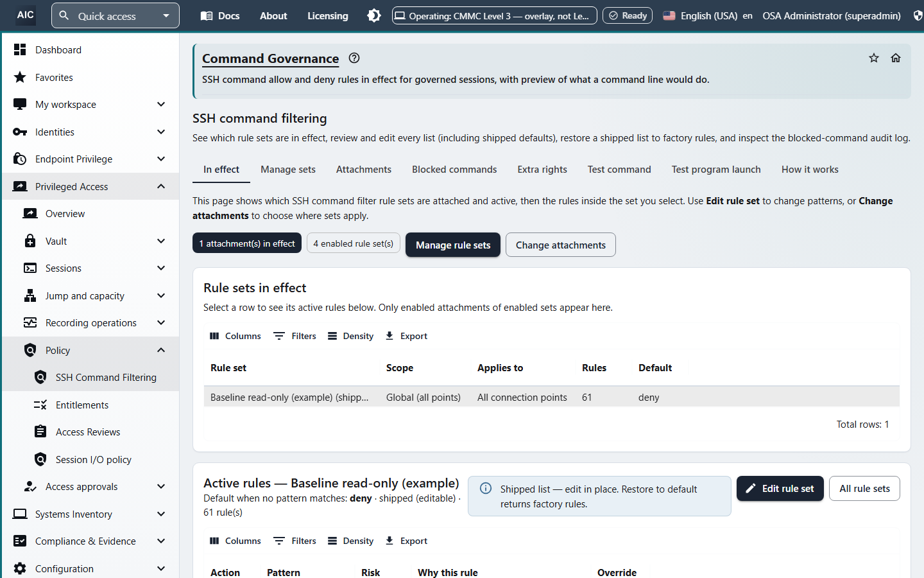The height and width of the screenshot is (578, 924).
Task: Click the AIC logo
Action: point(26,15)
